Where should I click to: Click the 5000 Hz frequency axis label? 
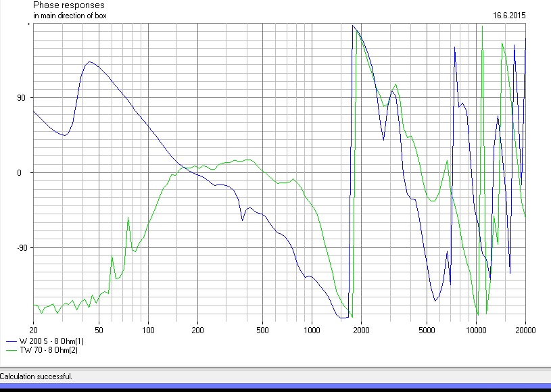click(x=427, y=330)
